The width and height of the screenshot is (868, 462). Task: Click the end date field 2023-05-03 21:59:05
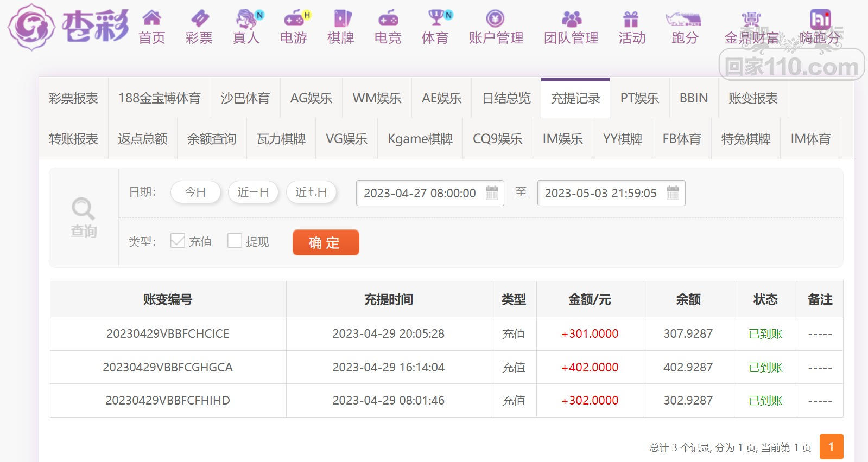coord(611,193)
